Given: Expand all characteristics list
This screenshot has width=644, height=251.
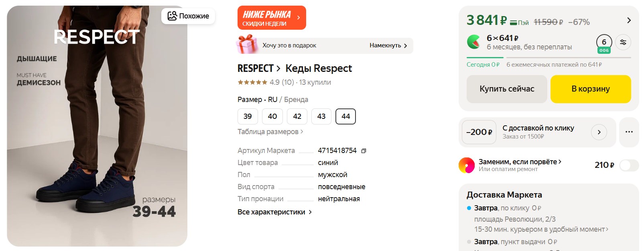Looking at the screenshot, I should click(x=274, y=212).
